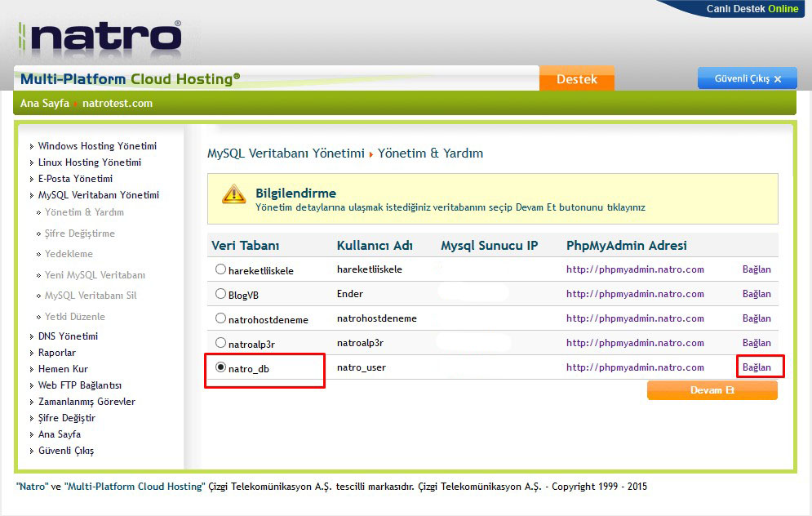Click "Multi-Platform Cloud Hosting" footer link
The width and height of the screenshot is (812, 516).
coord(135,487)
